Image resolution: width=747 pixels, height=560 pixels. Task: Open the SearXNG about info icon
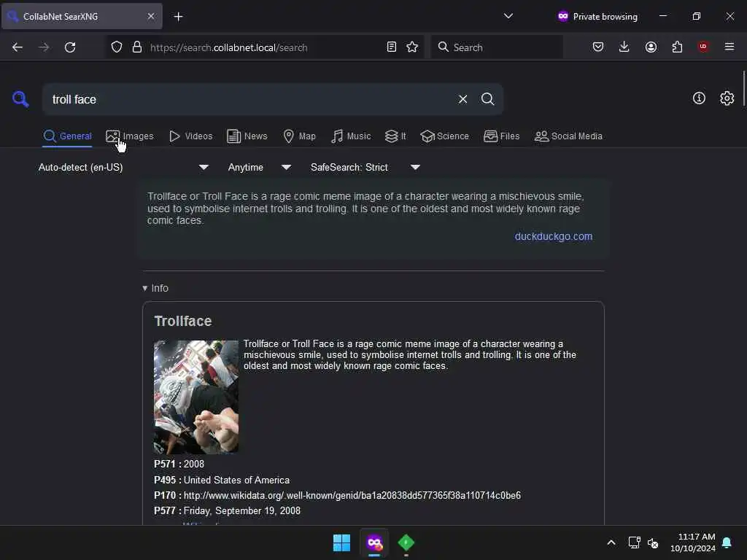click(699, 98)
